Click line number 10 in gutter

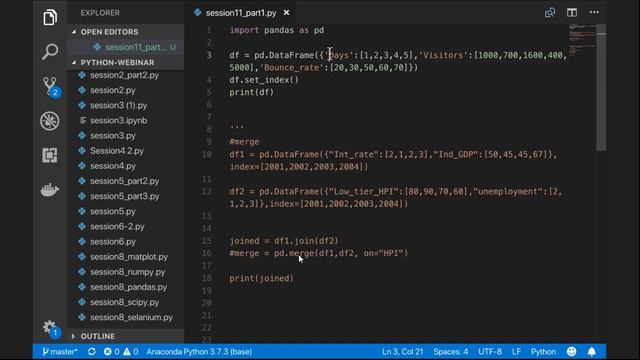[207, 154]
